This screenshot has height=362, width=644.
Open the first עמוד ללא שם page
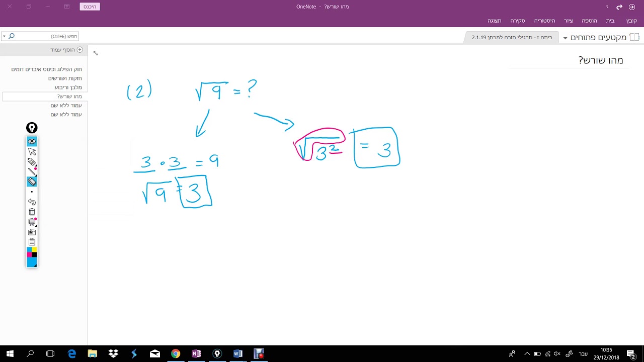66,106
